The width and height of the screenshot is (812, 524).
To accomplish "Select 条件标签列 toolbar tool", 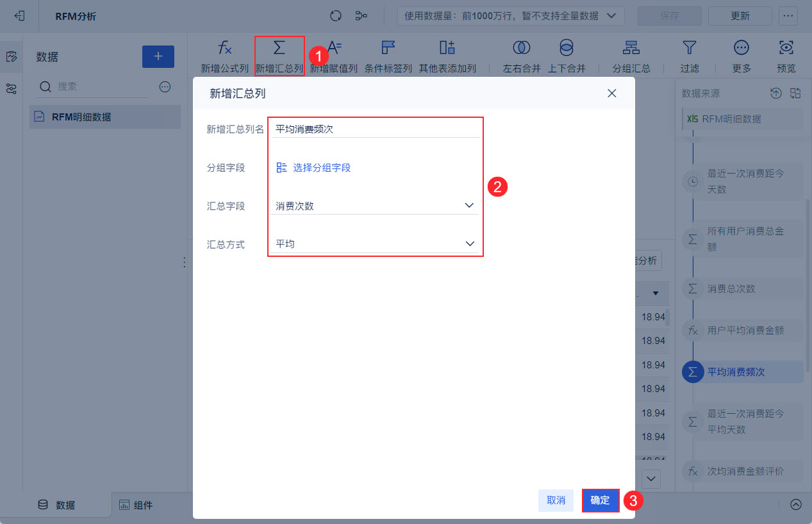I will (388, 56).
